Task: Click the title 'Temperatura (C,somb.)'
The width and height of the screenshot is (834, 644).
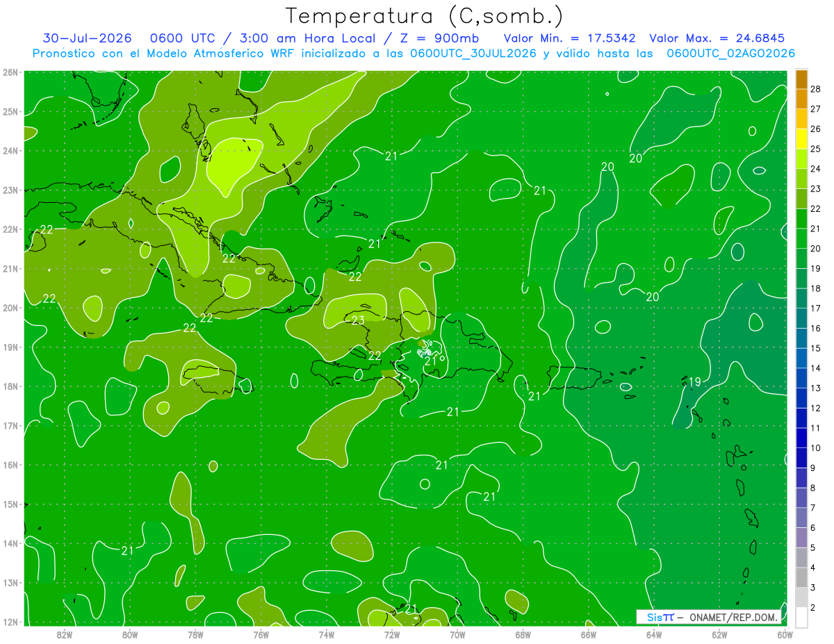Action: (424, 16)
